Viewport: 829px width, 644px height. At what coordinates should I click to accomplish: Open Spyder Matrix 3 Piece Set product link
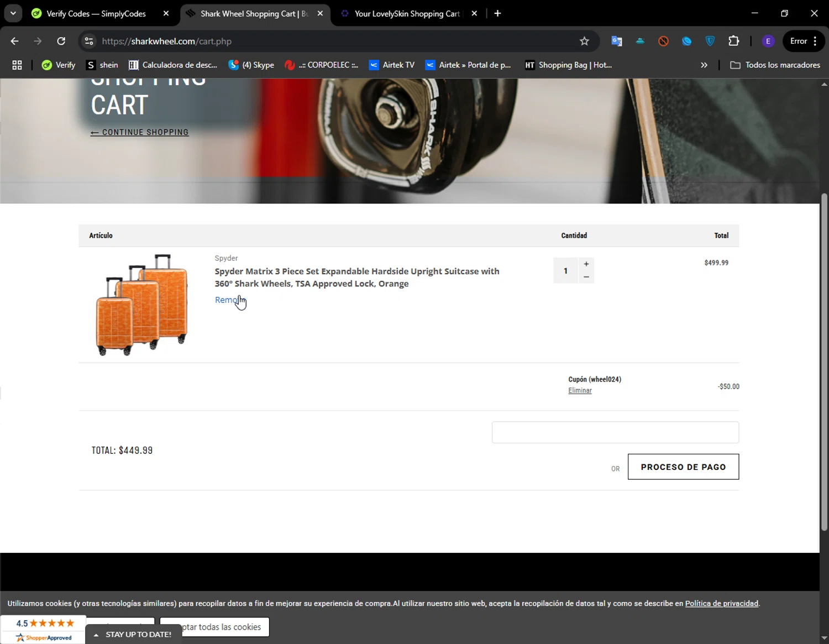(357, 278)
